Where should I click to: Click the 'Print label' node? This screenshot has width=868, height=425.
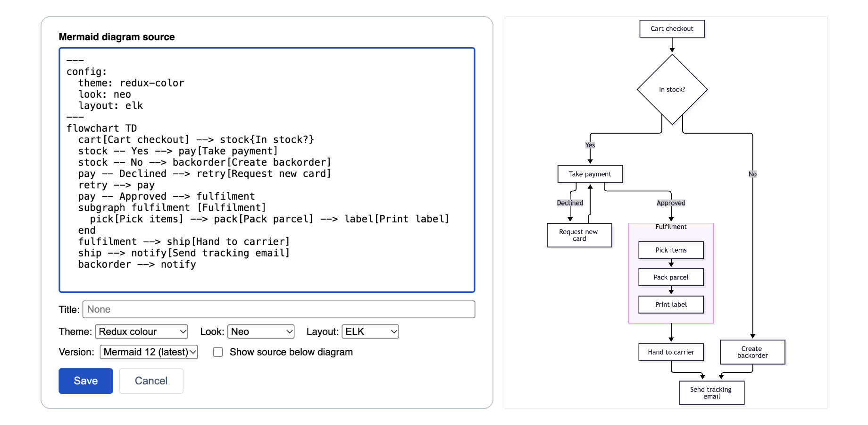(671, 305)
